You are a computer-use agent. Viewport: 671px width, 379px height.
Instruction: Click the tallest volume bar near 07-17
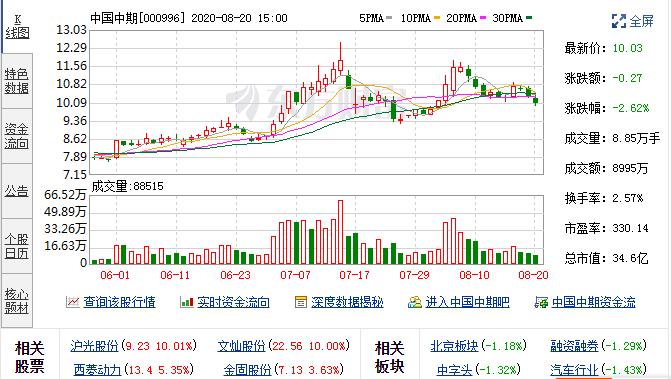pos(341,232)
